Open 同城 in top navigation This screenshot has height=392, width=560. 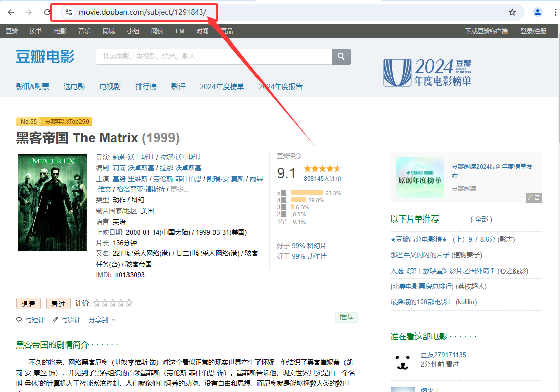click(x=109, y=31)
